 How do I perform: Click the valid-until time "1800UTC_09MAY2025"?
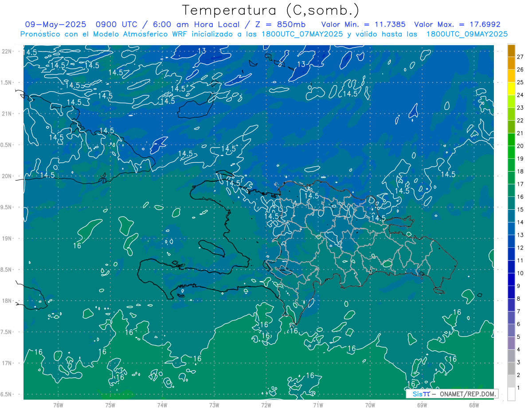click(x=467, y=34)
